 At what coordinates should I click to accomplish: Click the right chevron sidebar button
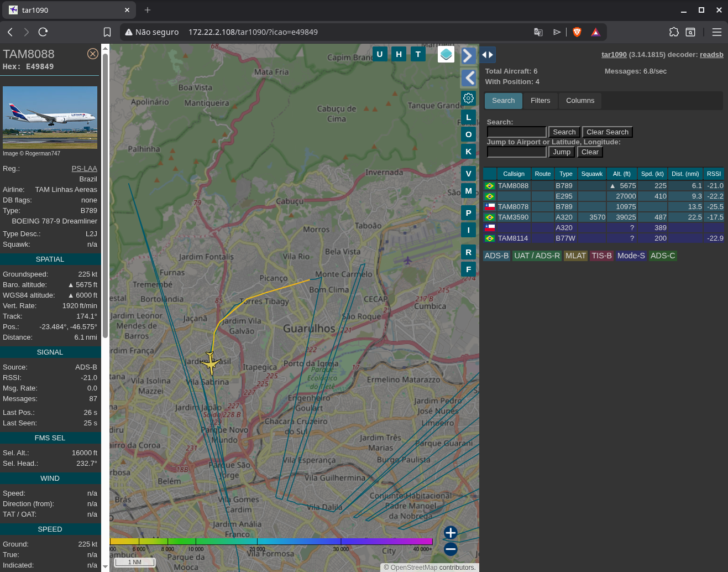pos(468,55)
